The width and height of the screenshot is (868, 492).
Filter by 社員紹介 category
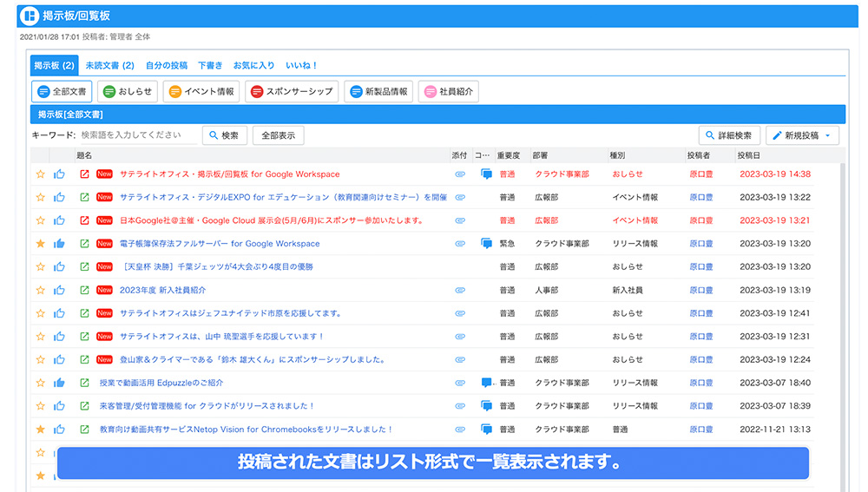pos(449,91)
